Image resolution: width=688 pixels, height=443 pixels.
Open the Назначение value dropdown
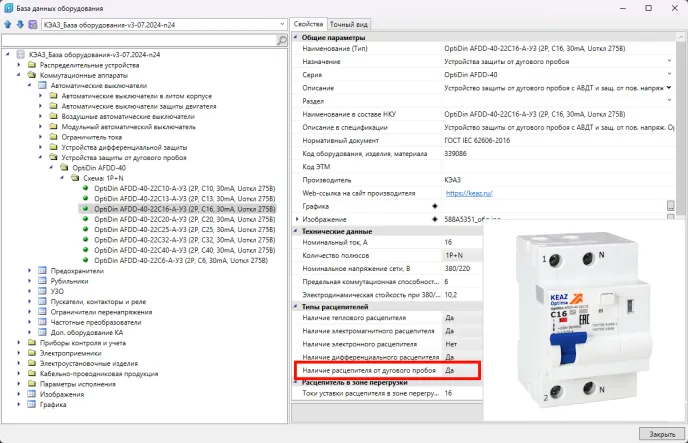(x=670, y=62)
